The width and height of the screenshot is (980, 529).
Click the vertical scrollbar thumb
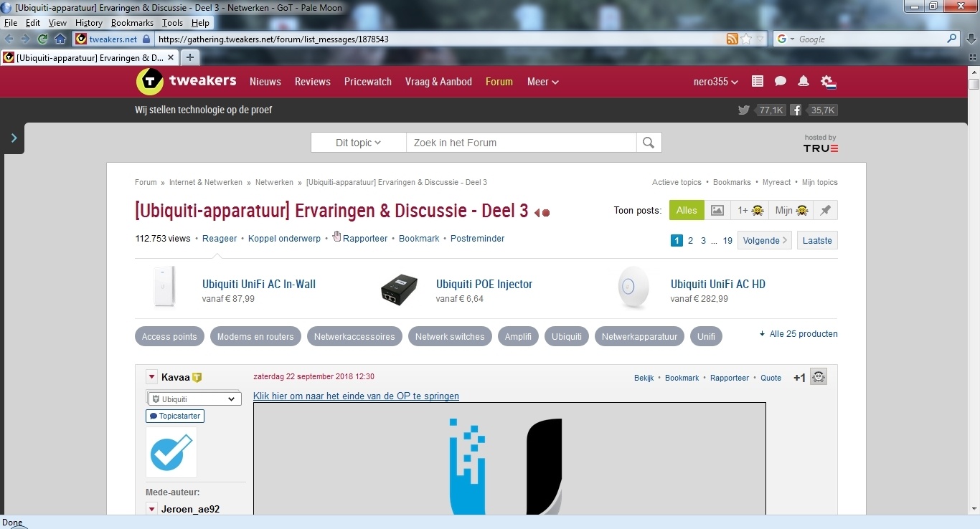(974, 84)
